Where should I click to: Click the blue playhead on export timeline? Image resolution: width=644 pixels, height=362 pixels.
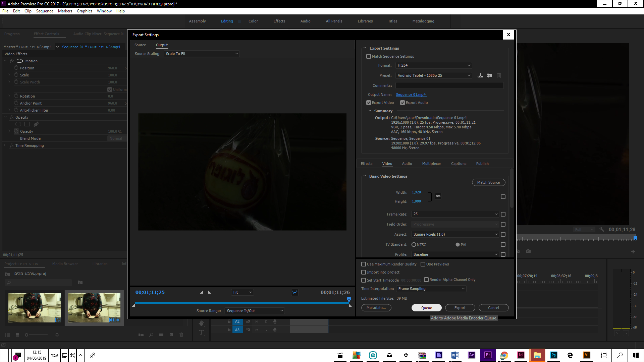point(349,299)
